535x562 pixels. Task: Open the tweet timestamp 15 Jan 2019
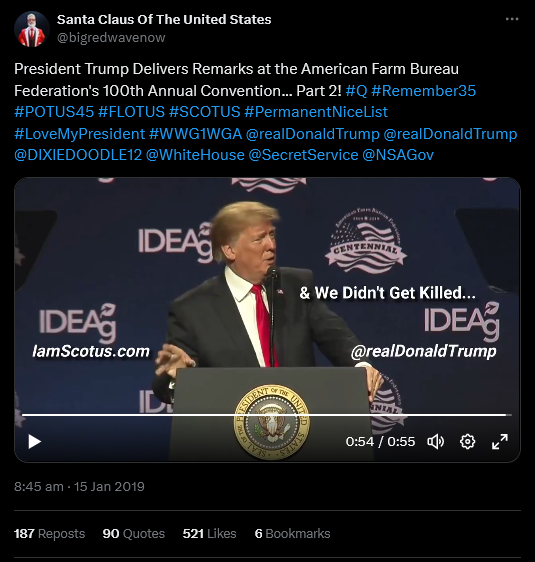79,487
